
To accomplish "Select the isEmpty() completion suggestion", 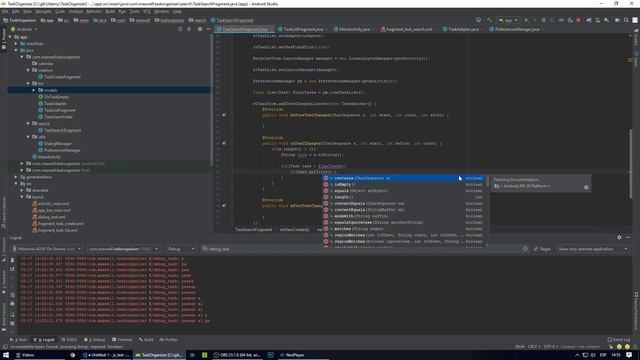I will (x=403, y=184).
